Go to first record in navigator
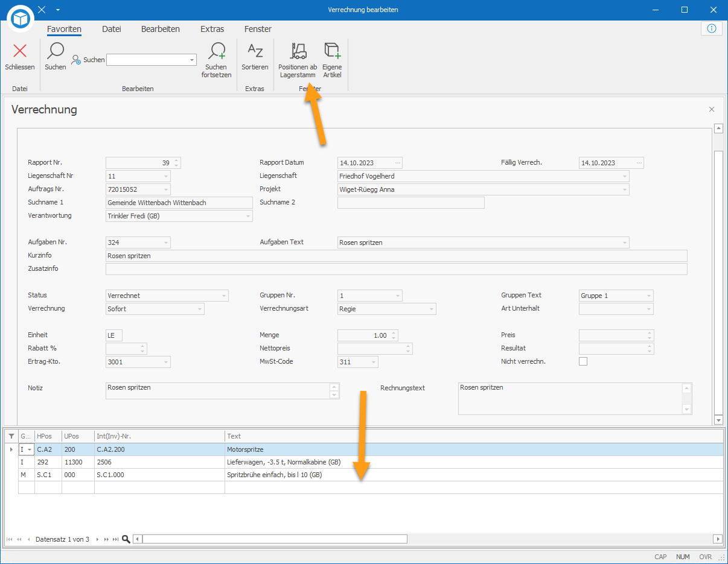Viewport: 728px width, 564px height. 9,539
